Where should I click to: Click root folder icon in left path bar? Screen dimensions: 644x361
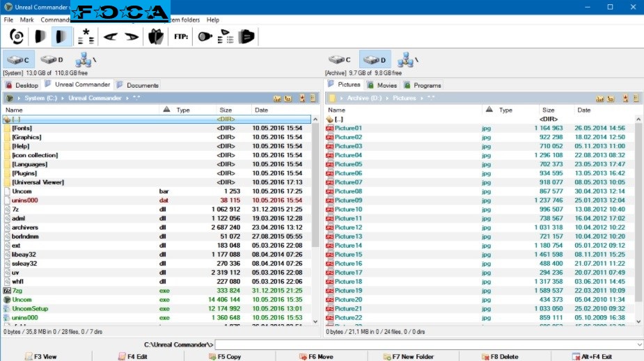277,99
